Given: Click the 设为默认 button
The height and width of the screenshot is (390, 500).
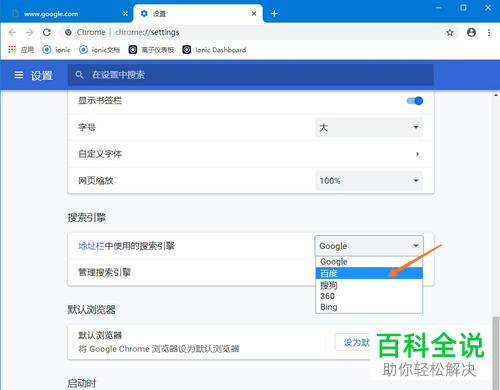Looking at the screenshot, I should [x=353, y=342].
